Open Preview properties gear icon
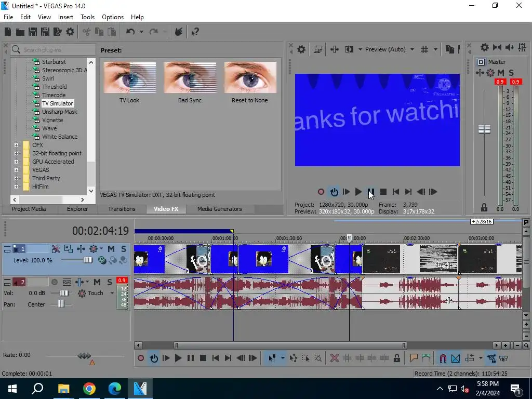532x399 pixels. click(301, 49)
